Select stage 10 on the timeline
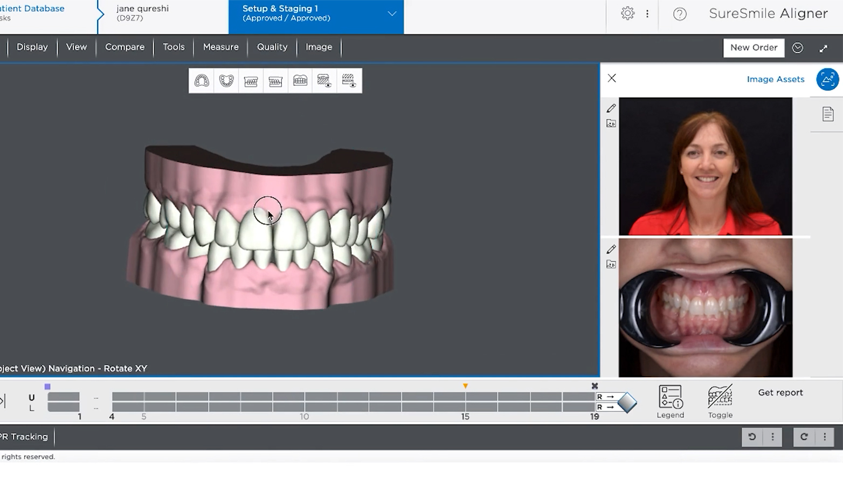This screenshot has width=843, height=504. coord(305,417)
